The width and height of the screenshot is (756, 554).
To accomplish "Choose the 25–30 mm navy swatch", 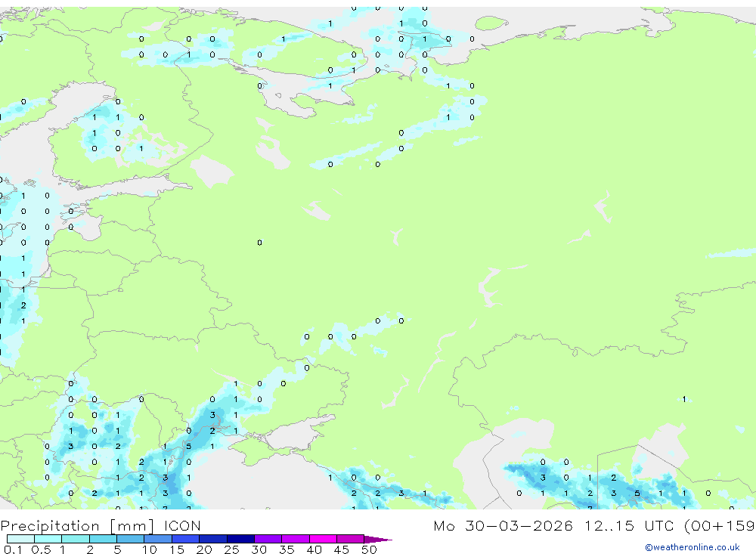I will tap(240, 539).
